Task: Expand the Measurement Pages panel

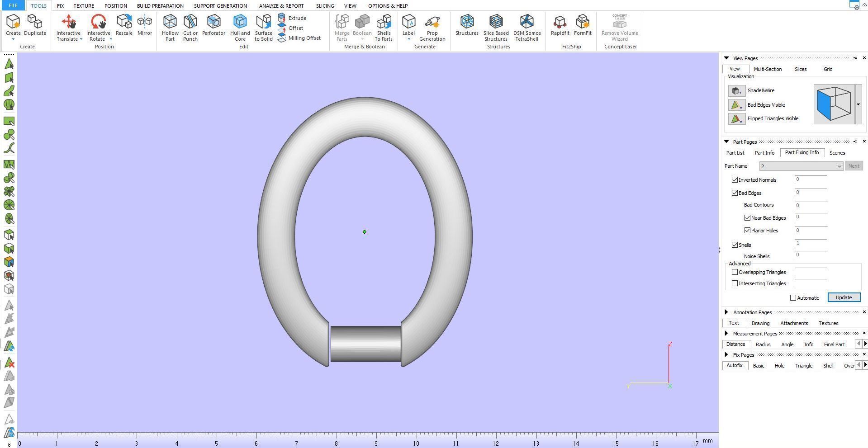Action: point(726,334)
